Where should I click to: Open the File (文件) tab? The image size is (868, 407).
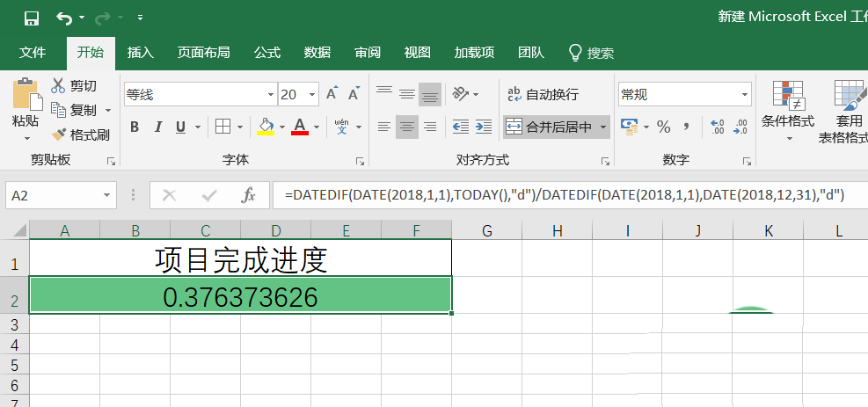[33, 53]
